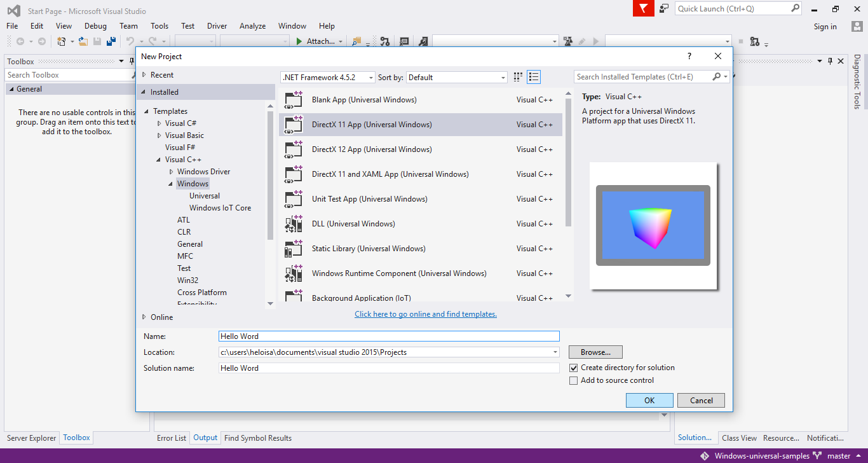Enable Add to source control checkbox

574,380
